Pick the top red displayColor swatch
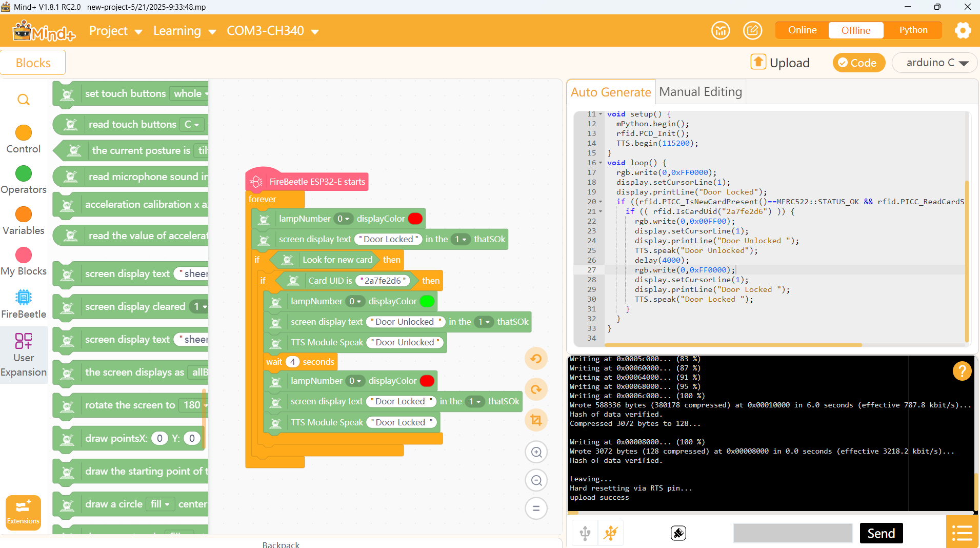The height and width of the screenshot is (548, 980). click(x=415, y=219)
